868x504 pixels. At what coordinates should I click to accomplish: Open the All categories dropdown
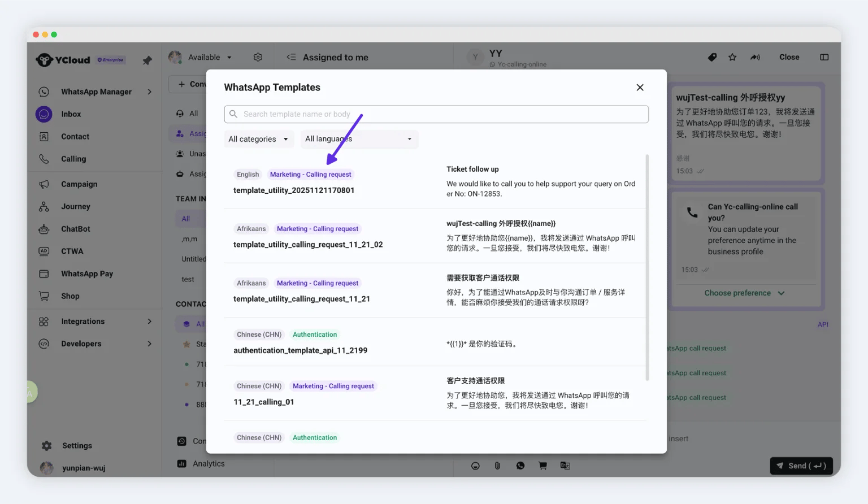(x=258, y=139)
